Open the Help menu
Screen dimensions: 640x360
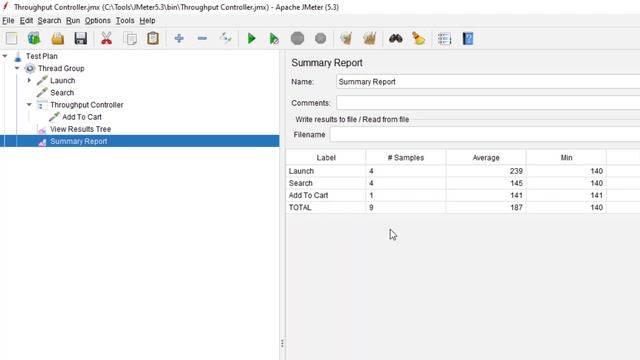point(147,20)
